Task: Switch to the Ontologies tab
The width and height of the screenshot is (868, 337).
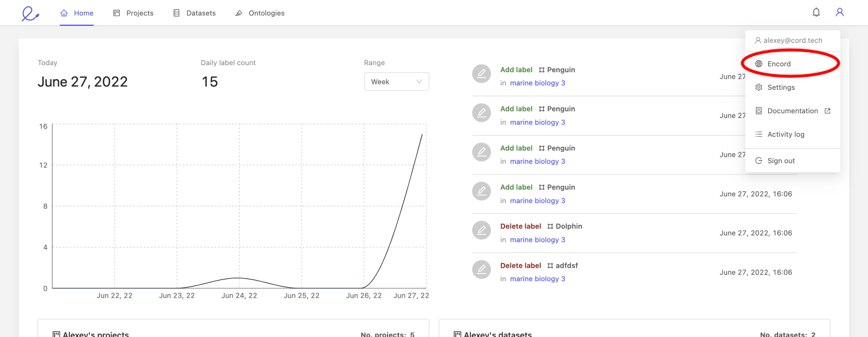Action: coord(260,13)
